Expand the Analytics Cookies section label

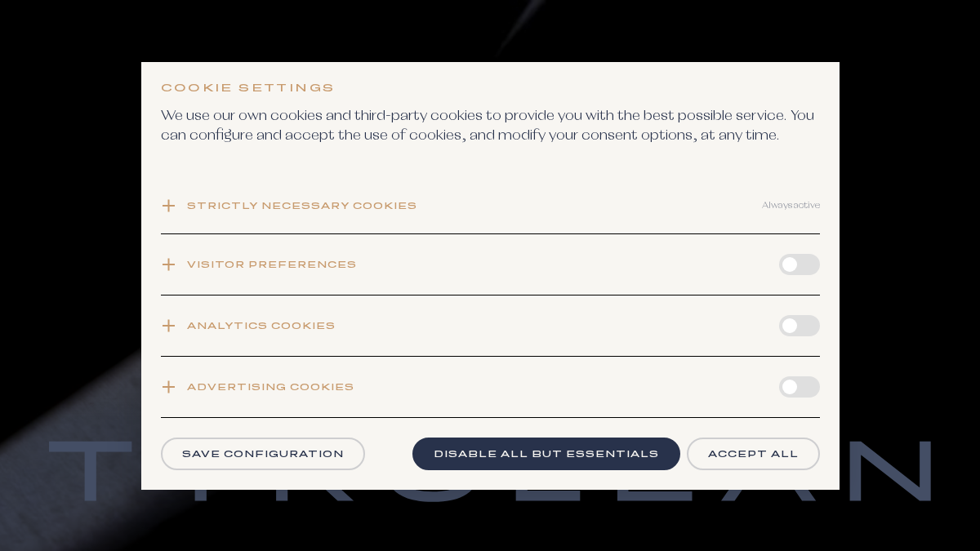[x=261, y=326]
